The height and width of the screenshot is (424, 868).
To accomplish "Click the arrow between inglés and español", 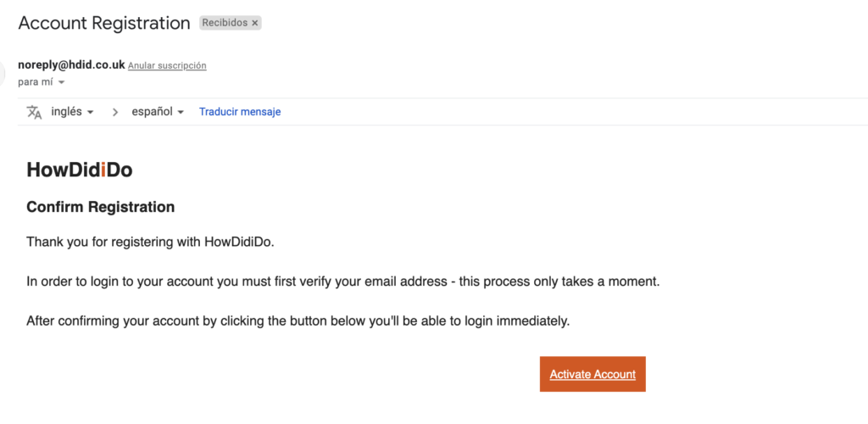I will point(115,112).
